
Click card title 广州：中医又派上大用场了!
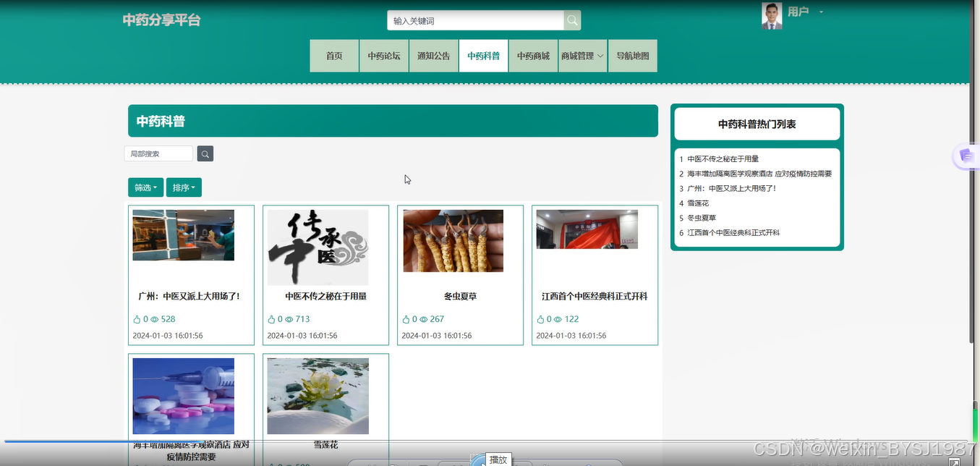(189, 296)
